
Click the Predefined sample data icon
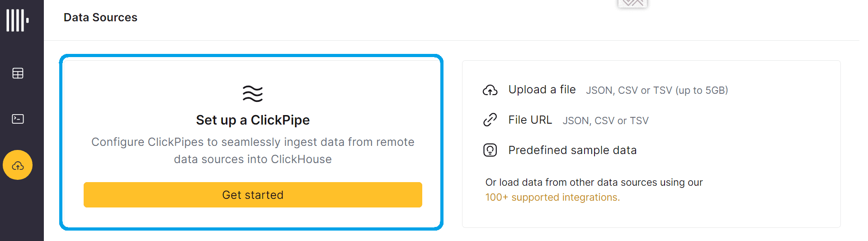pos(490,150)
